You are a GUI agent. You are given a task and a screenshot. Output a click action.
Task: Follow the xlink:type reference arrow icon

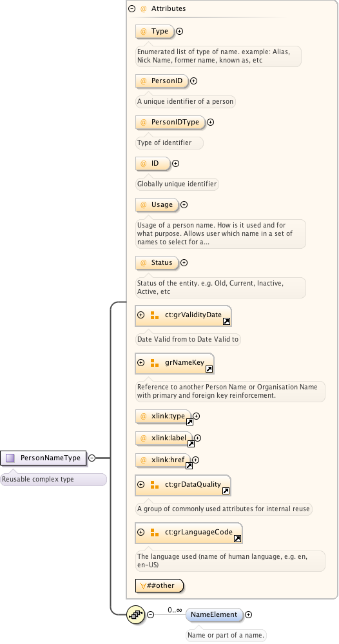[189, 422]
